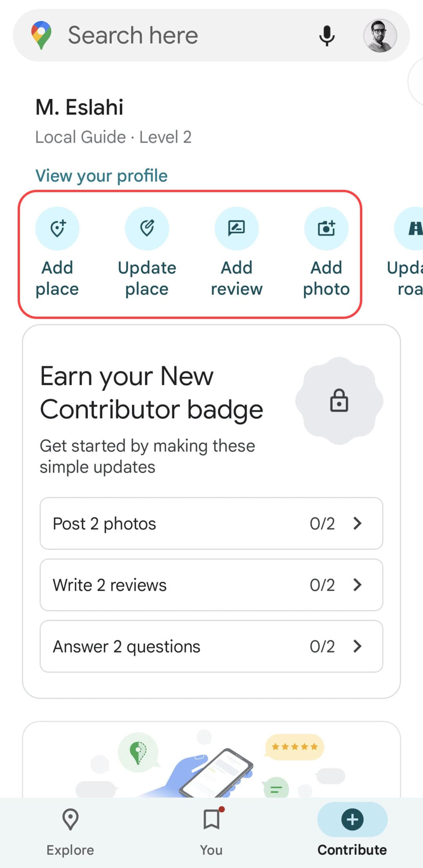Screen dimensions: 423x868
Task: Open the Add review icon
Action: click(237, 229)
